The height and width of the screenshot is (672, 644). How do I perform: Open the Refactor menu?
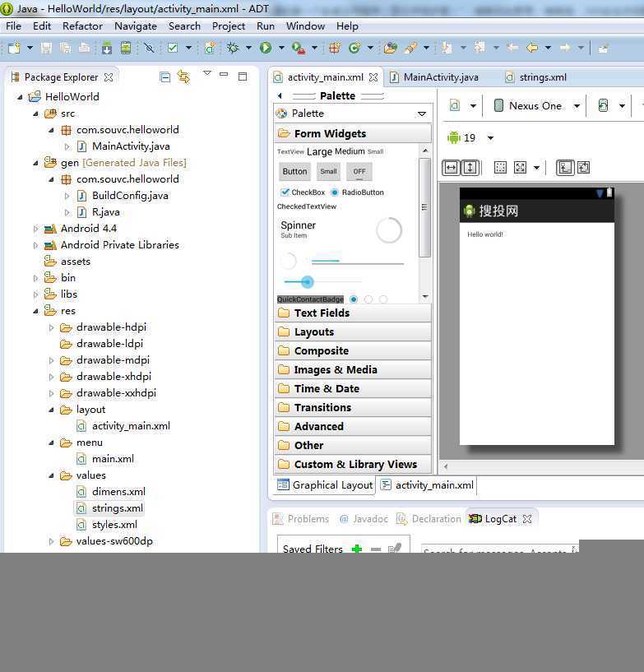point(82,26)
